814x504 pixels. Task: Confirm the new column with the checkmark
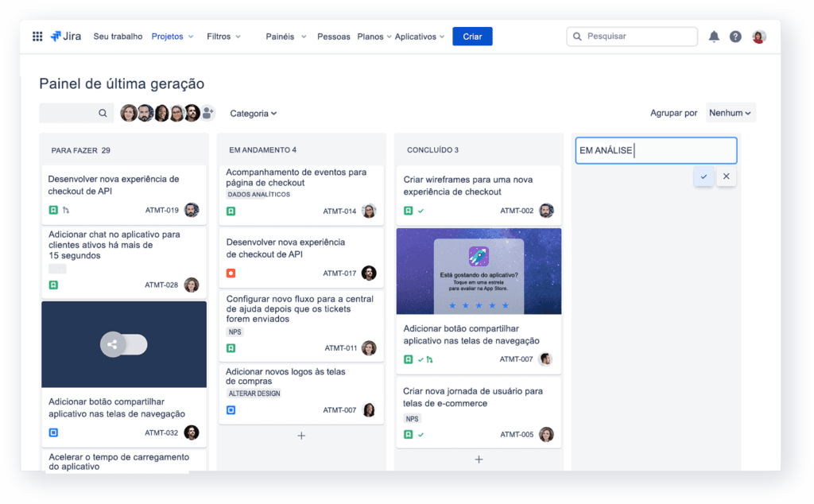[x=703, y=176]
